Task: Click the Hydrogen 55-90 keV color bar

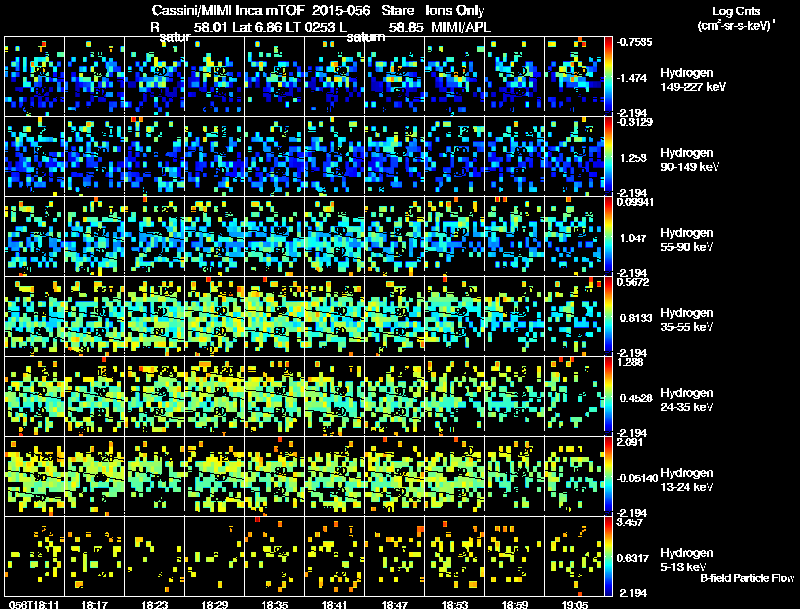Action: pos(608,235)
